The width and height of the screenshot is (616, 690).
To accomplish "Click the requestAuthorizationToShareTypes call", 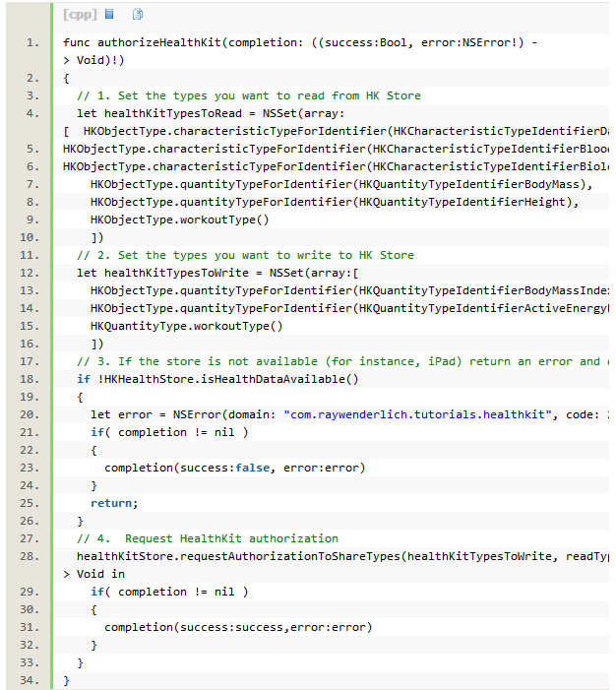I will pos(334,556).
